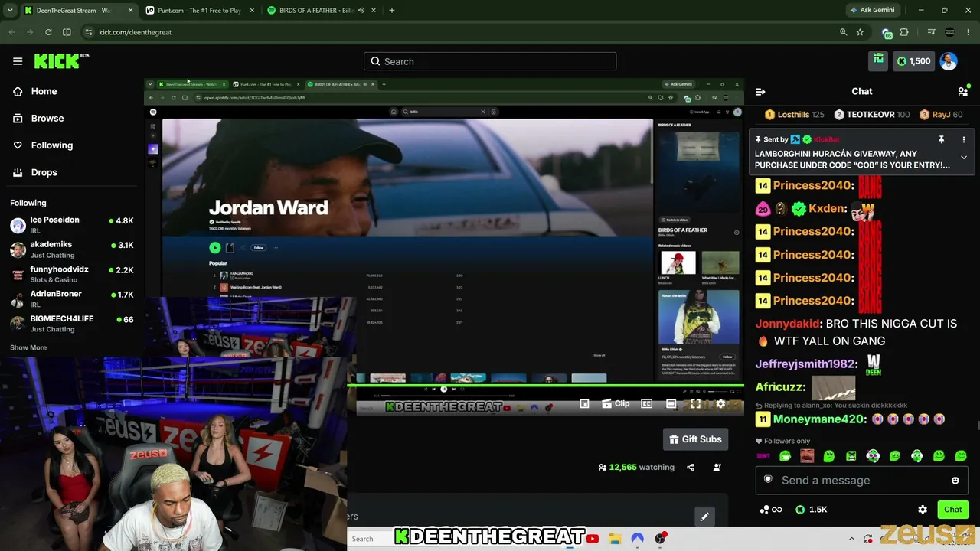Open channel points infinity icon
Viewport: 980px width, 551px height.
click(770, 510)
